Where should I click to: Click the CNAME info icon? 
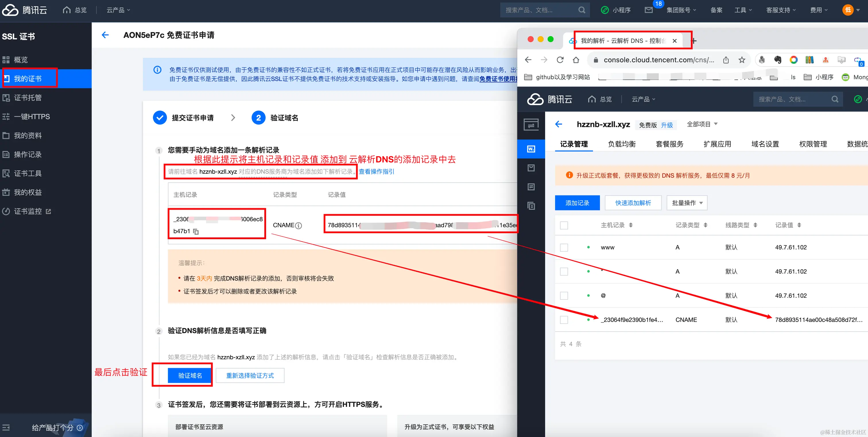299,225
